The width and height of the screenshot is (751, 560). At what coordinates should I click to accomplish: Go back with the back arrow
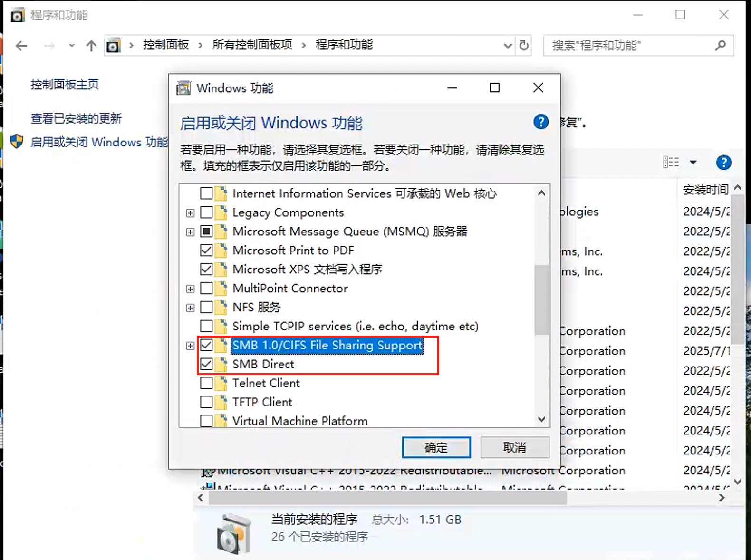21,46
